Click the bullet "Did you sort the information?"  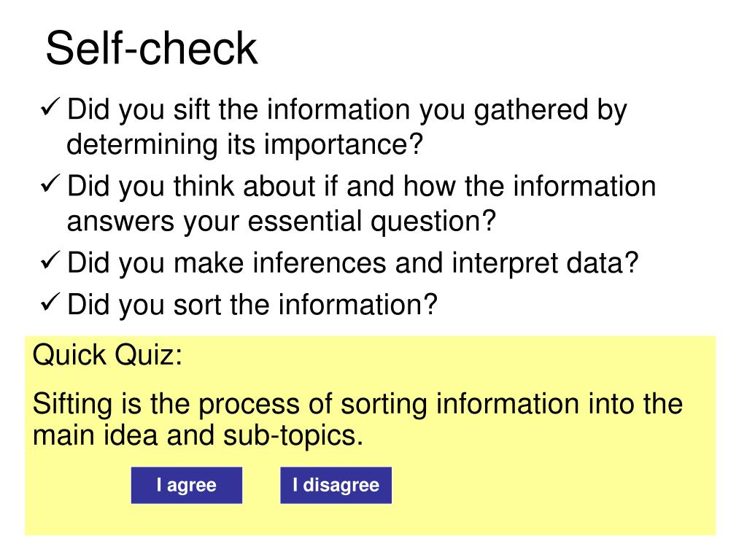[x=252, y=305]
